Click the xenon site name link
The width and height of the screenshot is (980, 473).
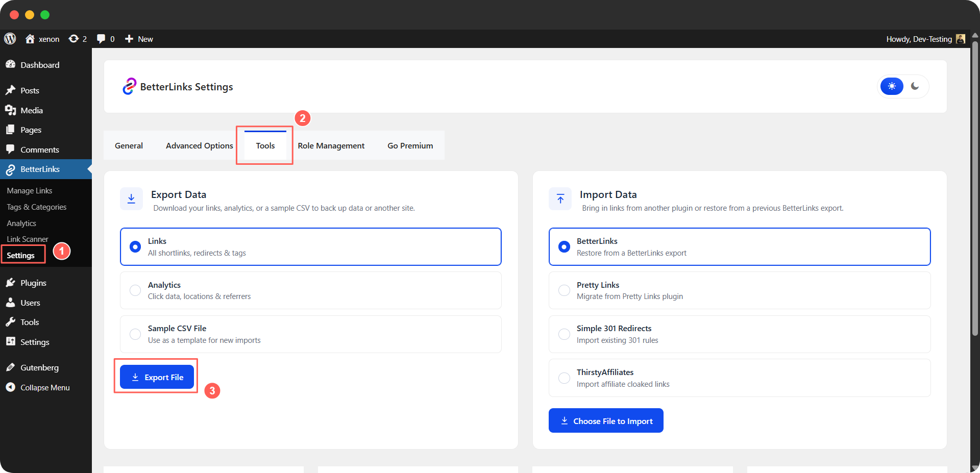(49, 39)
